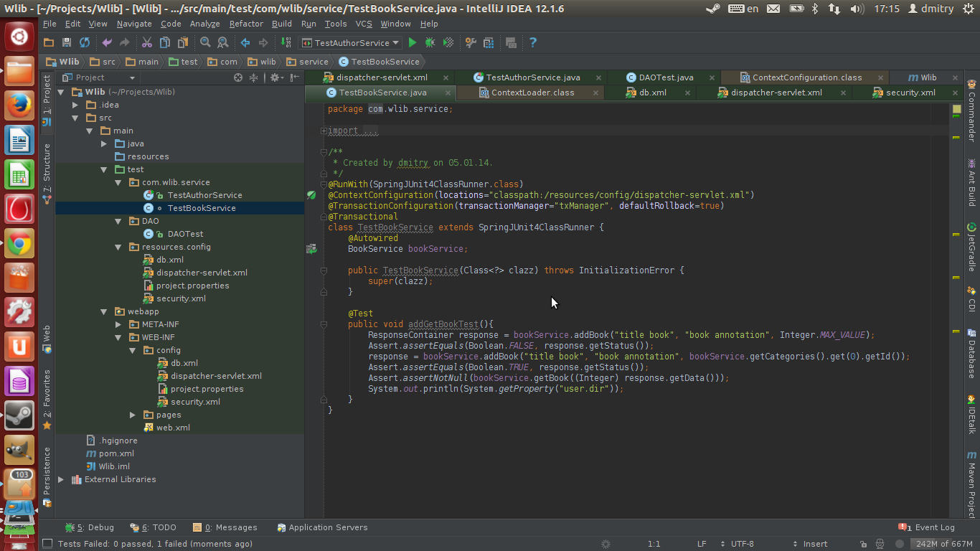Open the 5: Debug tool window button
The image size is (980, 551).
(89, 527)
